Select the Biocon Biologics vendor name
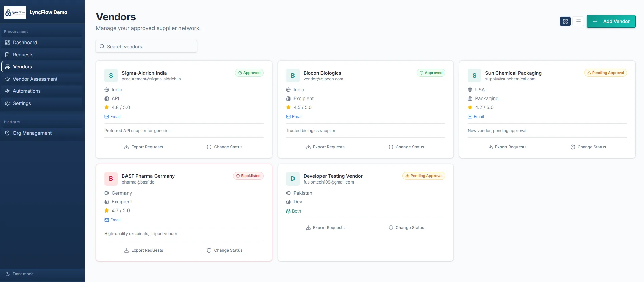 pos(322,73)
